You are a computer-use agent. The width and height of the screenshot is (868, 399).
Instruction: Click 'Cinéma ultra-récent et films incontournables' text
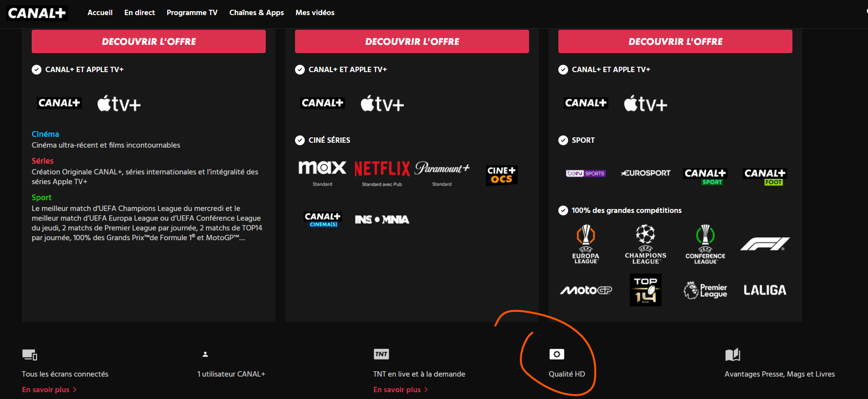click(x=106, y=145)
